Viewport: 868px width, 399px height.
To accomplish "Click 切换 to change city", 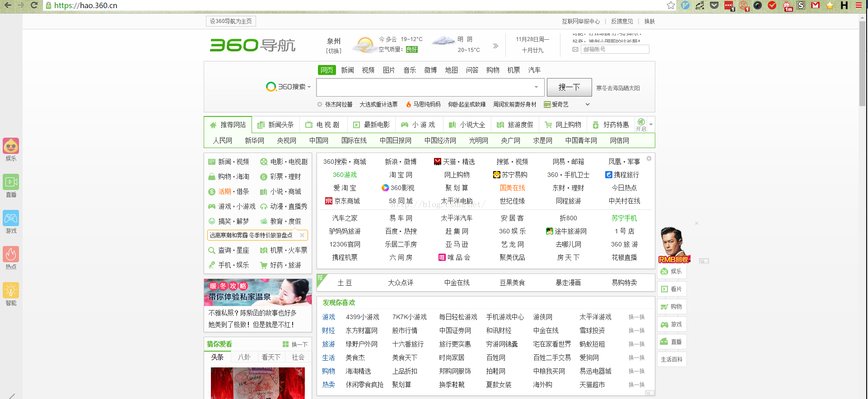I will (334, 51).
